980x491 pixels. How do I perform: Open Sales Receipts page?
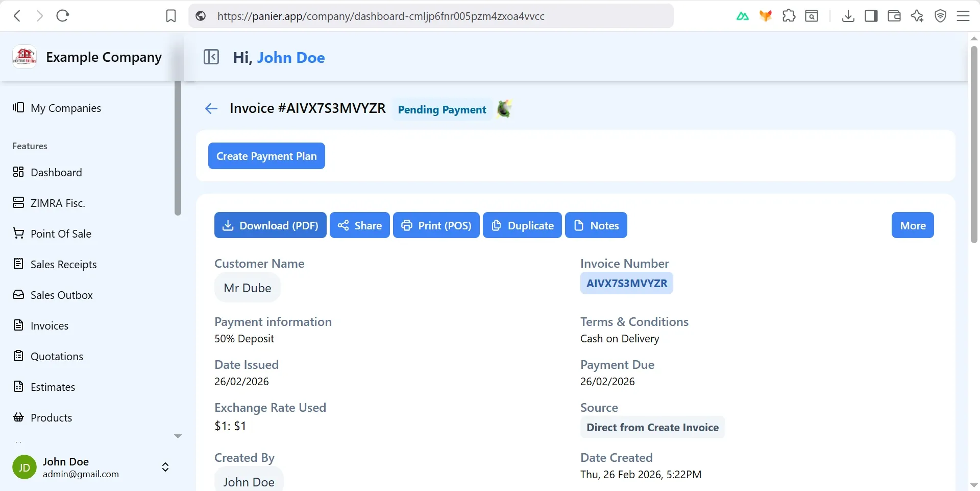[55, 264]
